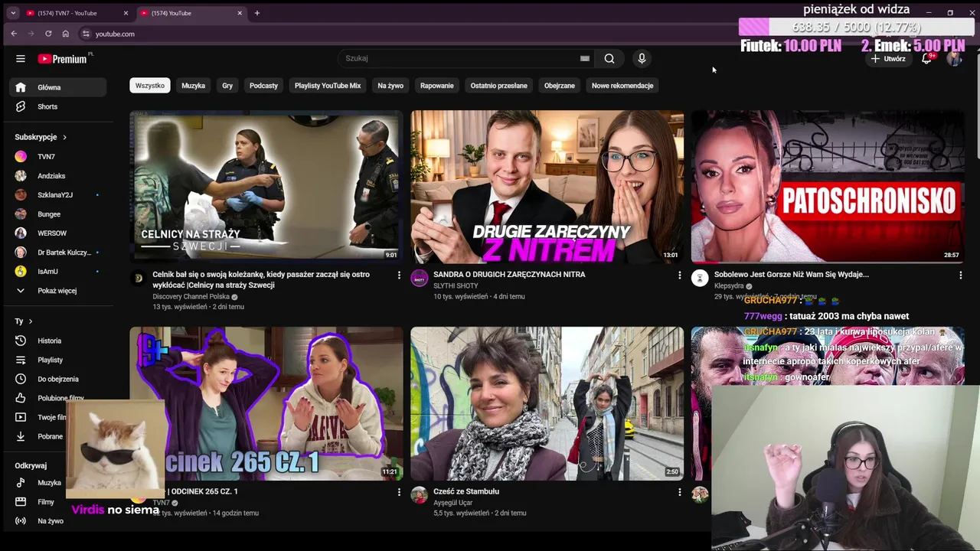The image size is (980, 551).
Task: Open the SzklanaY2J subscription channel
Action: (57, 195)
